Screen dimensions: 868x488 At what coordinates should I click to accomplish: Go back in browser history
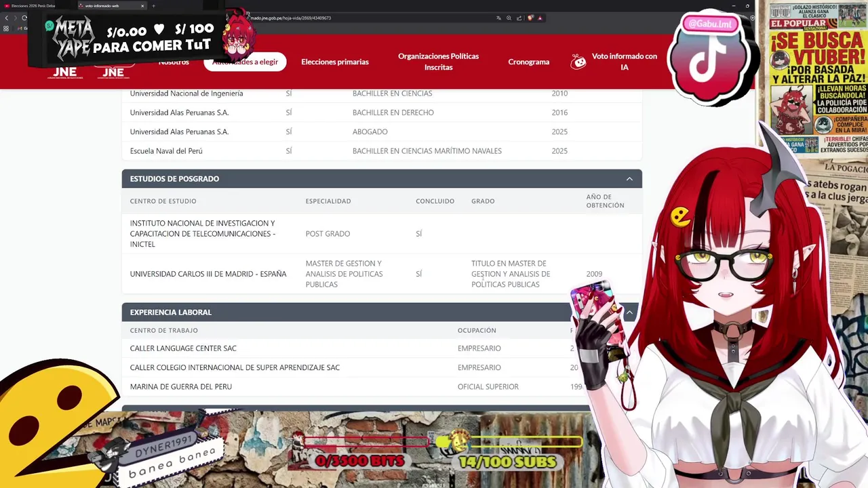6,18
